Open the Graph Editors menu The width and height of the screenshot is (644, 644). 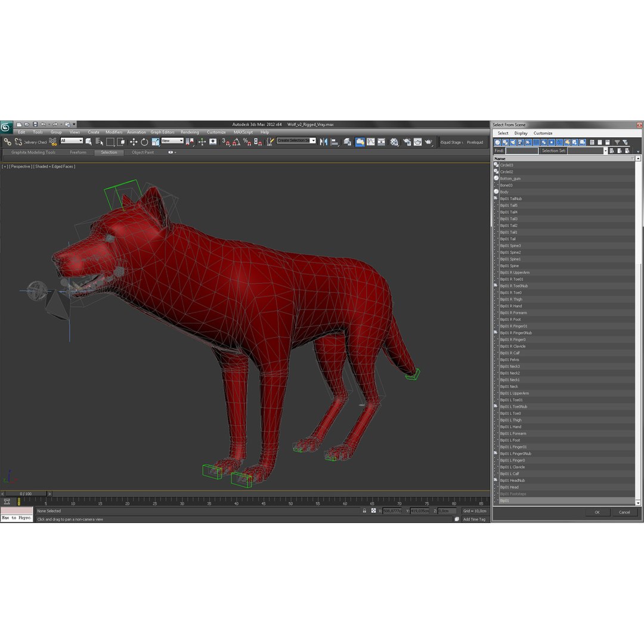click(162, 132)
